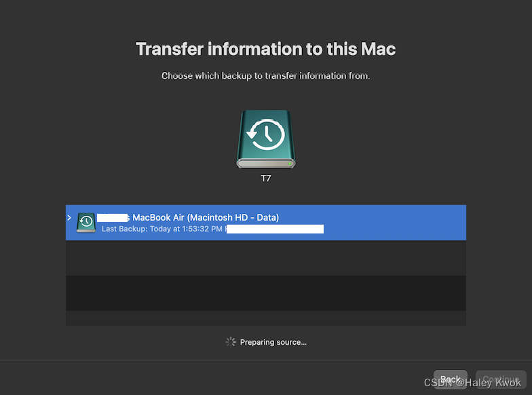Click the Continue button
This screenshot has width=532, height=395.
(x=501, y=379)
